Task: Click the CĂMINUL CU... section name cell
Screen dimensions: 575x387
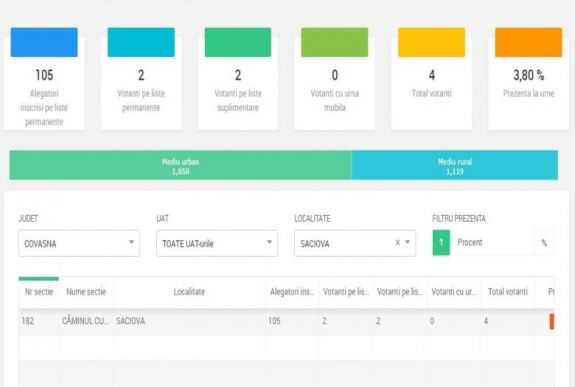Action: [85, 321]
